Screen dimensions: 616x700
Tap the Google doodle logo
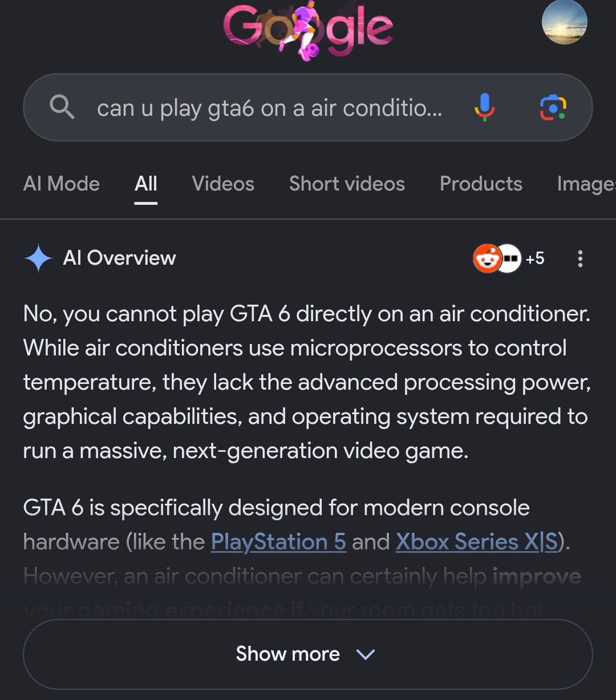tap(308, 31)
